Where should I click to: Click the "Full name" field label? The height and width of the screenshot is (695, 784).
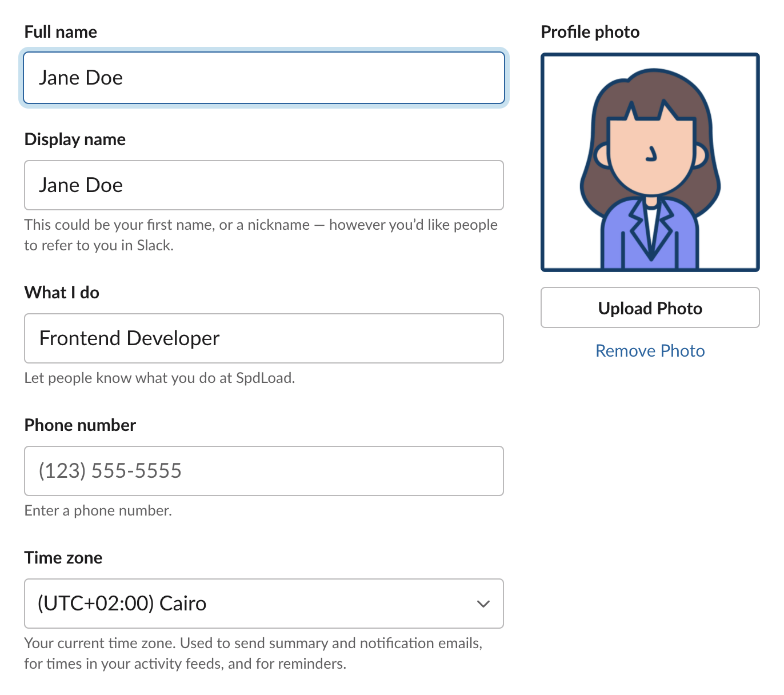pyautogui.click(x=61, y=32)
